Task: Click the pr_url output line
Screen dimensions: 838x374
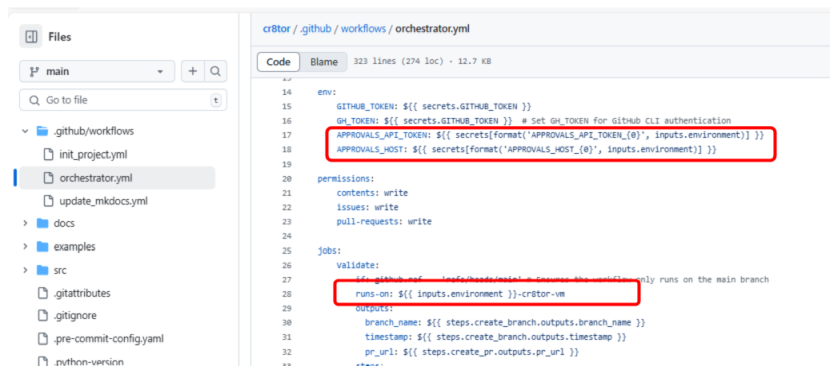Action: 472,352
